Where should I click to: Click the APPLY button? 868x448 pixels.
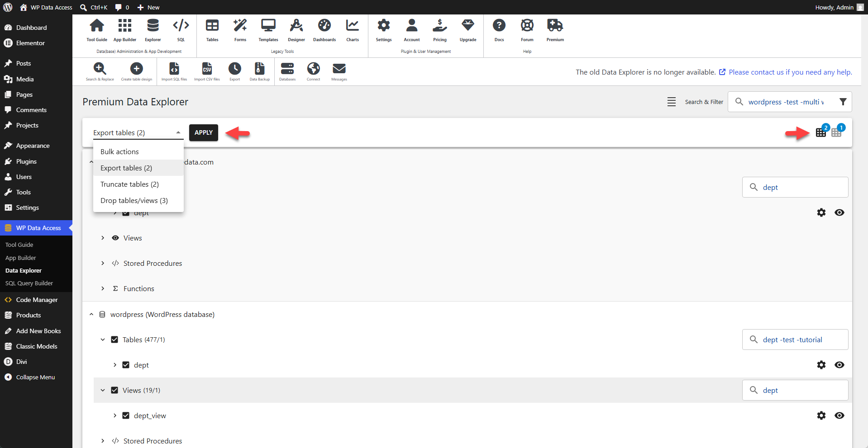(204, 132)
